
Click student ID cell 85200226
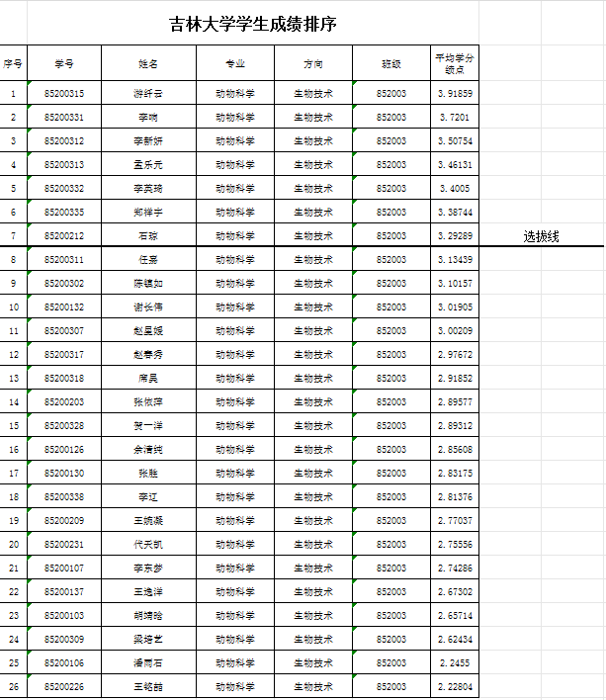(x=64, y=687)
